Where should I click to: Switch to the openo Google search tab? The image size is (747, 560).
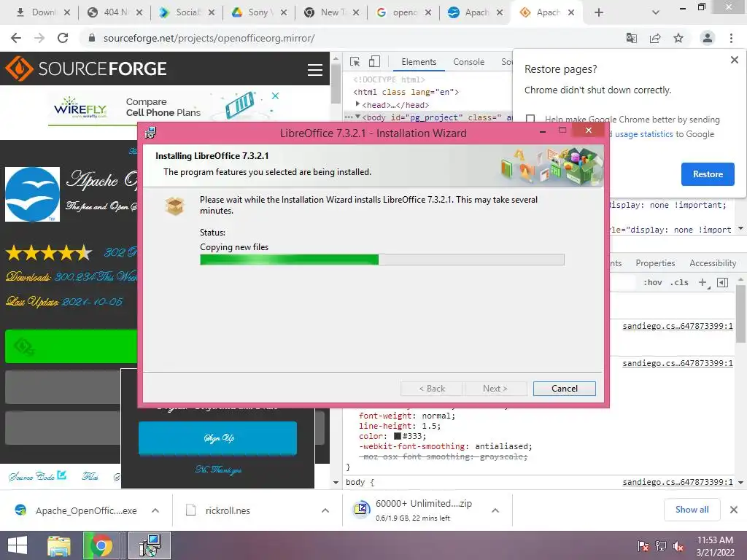(x=403, y=12)
